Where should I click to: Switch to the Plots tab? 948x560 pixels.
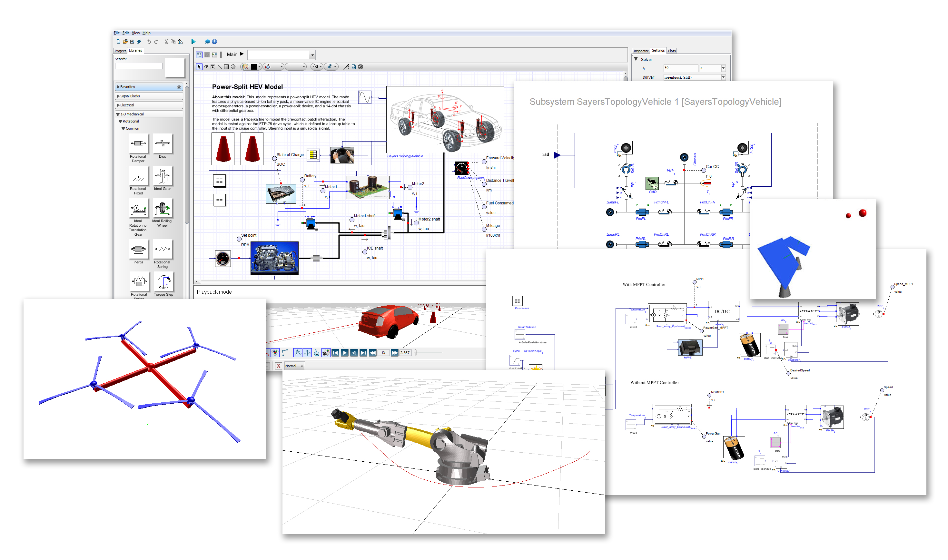672,51
